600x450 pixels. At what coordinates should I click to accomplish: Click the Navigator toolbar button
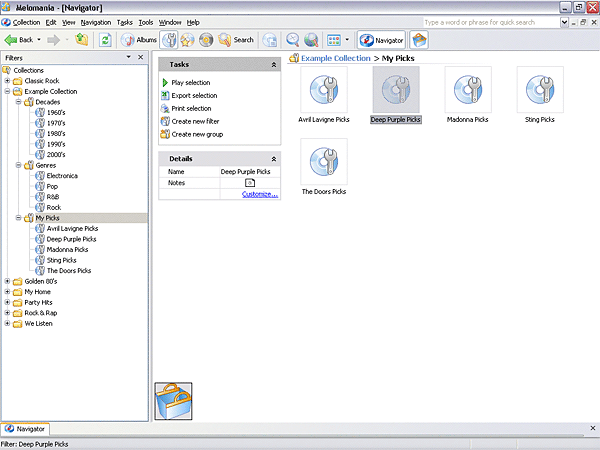tap(381, 40)
